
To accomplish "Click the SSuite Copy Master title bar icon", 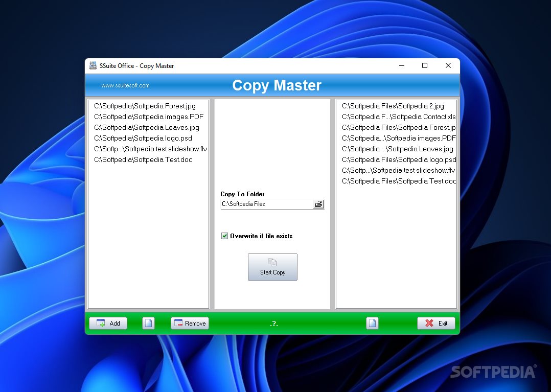I will [93, 66].
